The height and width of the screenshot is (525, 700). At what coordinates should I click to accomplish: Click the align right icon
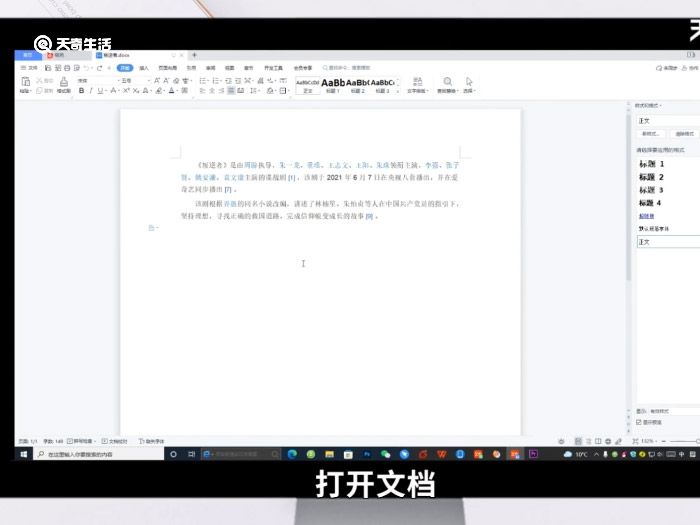221,91
